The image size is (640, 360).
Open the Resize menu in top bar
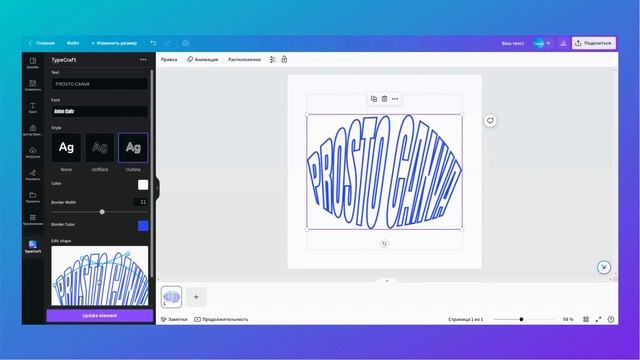(x=114, y=43)
